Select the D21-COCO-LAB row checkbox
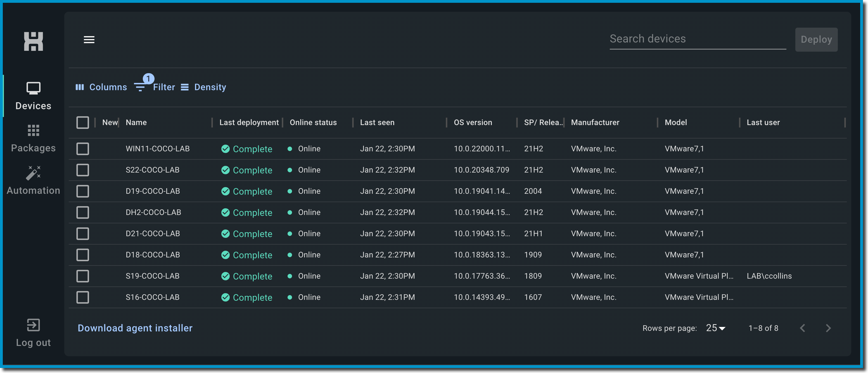The height and width of the screenshot is (373, 868). tap(82, 234)
